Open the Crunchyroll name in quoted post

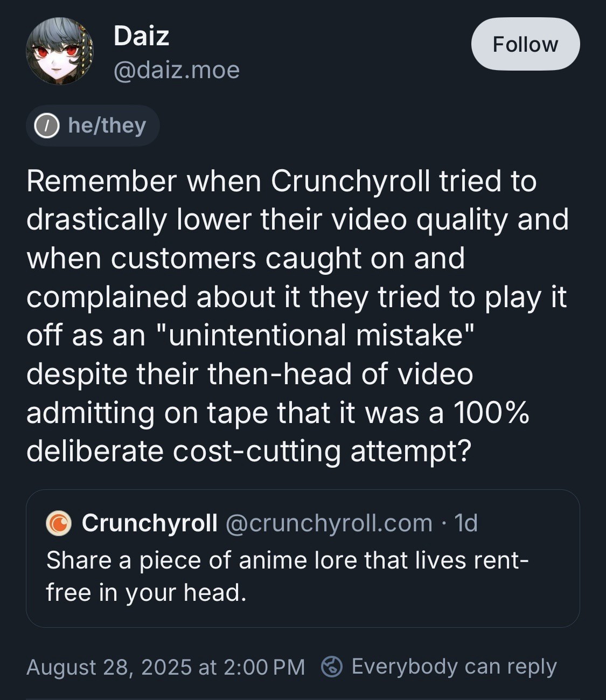point(149,523)
